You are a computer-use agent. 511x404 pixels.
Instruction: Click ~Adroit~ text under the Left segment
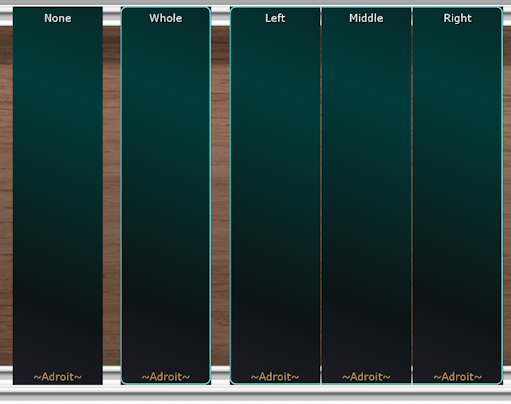tap(275, 377)
